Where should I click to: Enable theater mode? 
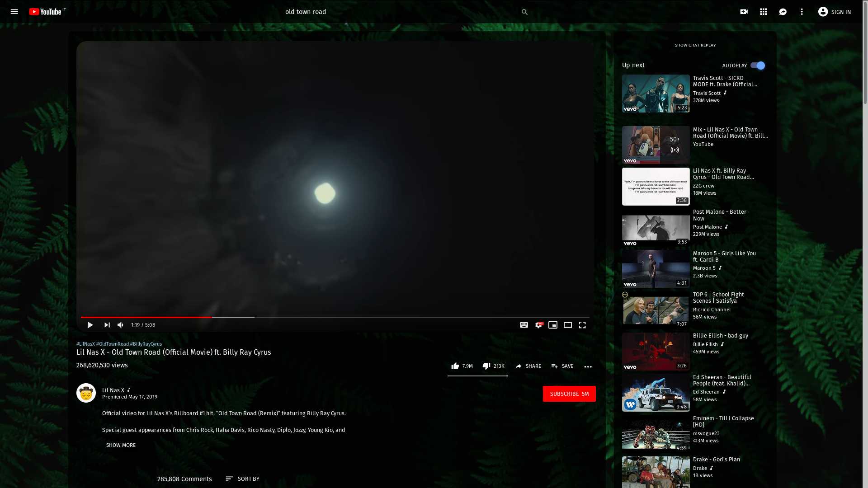pos(568,325)
